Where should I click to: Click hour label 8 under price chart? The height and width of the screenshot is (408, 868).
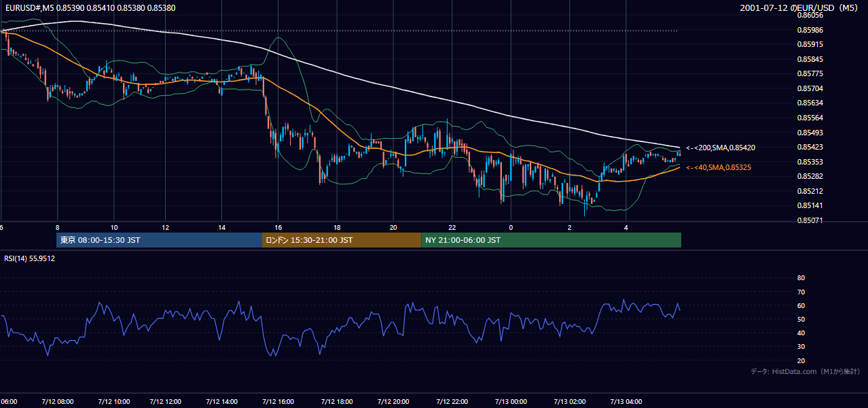point(57,228)
